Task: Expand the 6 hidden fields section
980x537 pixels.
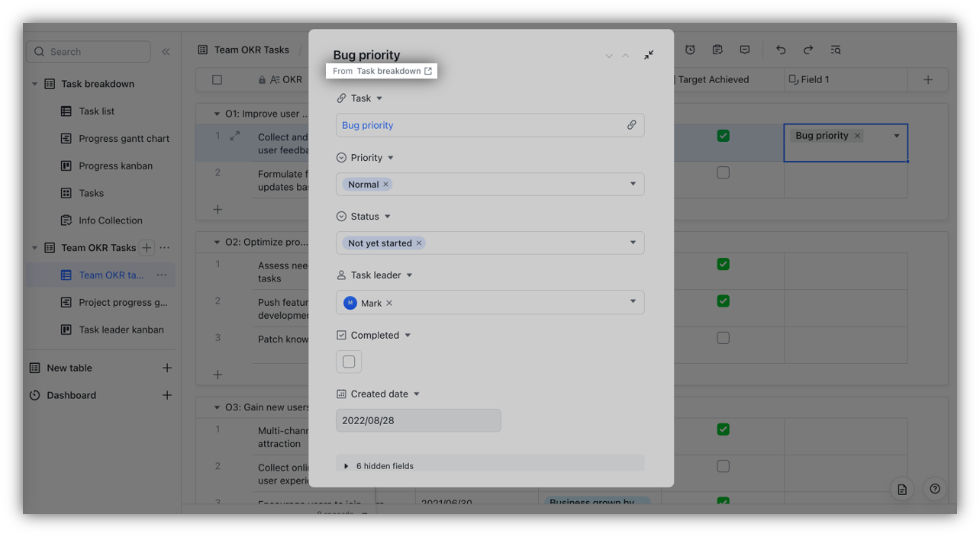Action: (490, 465)
